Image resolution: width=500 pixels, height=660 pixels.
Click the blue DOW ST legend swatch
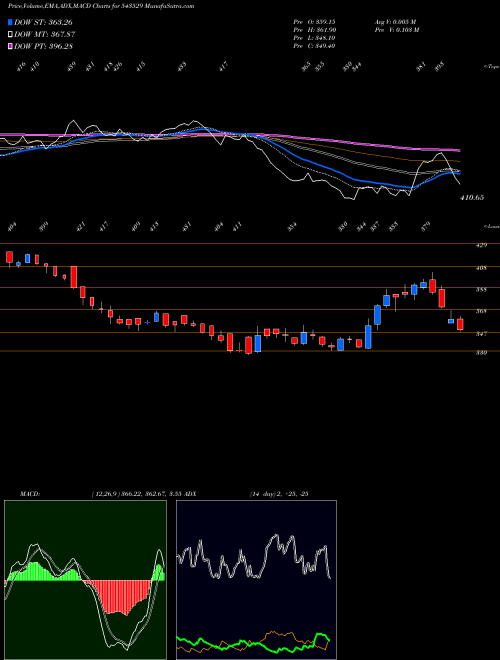11,23
